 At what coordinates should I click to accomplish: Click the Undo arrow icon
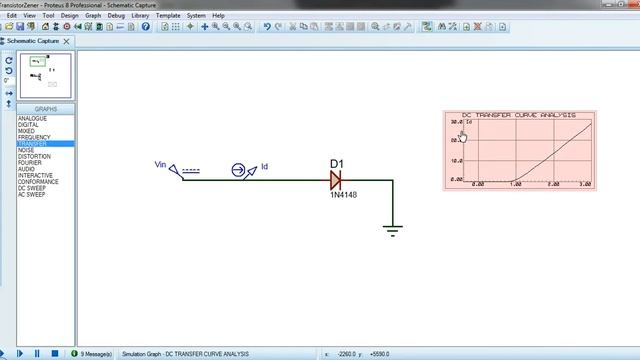pos(267,27)
